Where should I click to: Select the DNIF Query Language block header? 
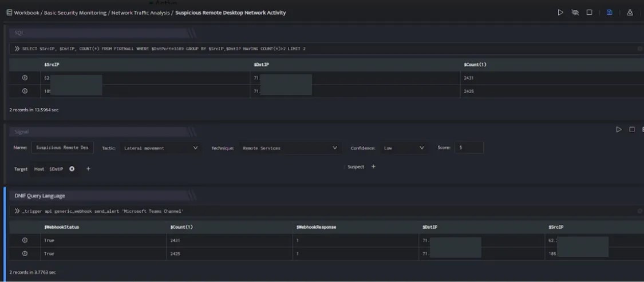(98, 196)
